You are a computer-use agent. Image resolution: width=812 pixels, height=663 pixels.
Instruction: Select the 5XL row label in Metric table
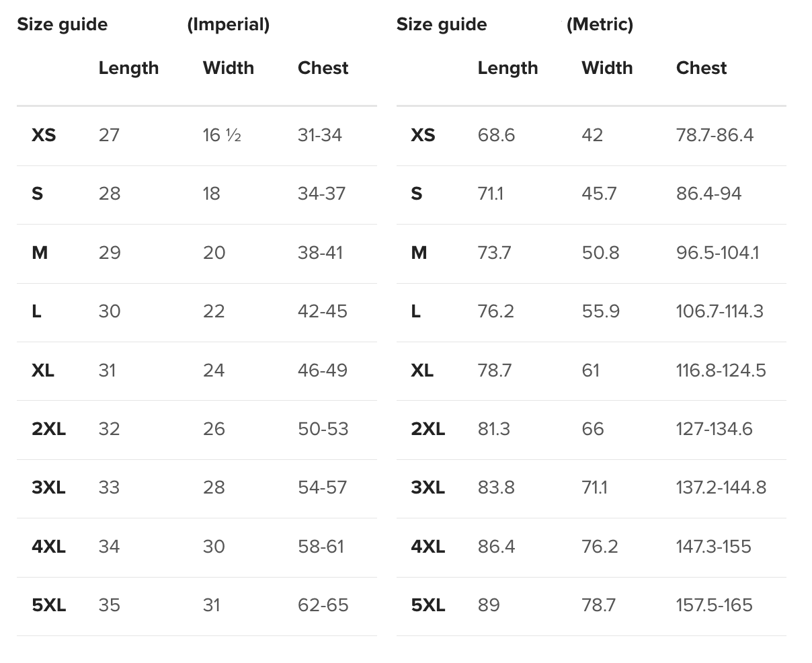[x=428, y=605]
